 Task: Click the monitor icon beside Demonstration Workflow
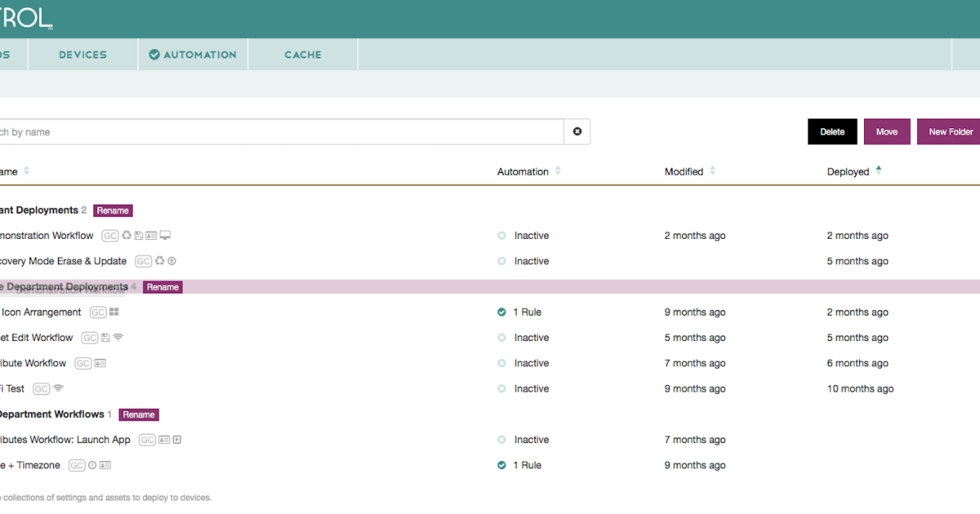164,235
